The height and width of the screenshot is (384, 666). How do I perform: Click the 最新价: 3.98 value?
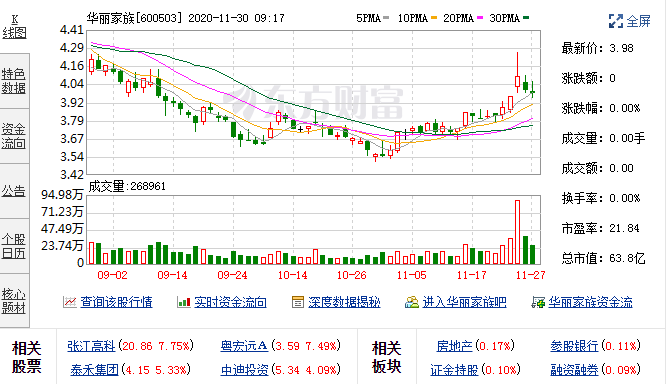621,48
